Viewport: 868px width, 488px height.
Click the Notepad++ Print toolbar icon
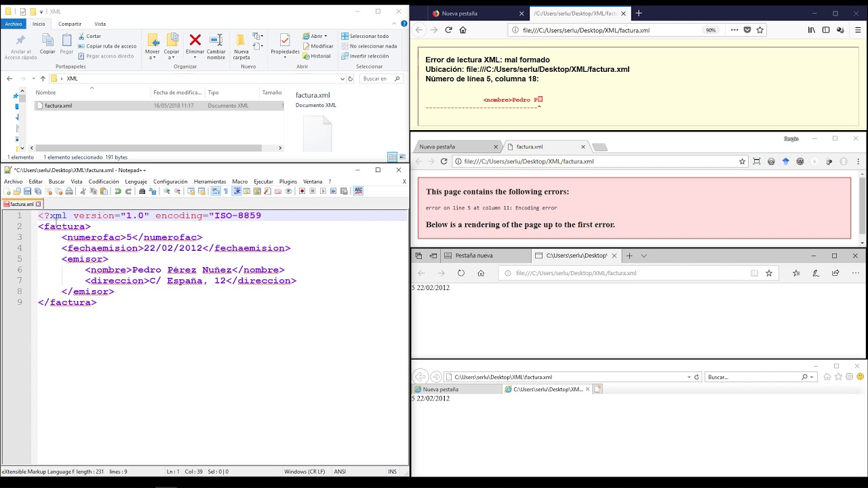tap(69, 191)
